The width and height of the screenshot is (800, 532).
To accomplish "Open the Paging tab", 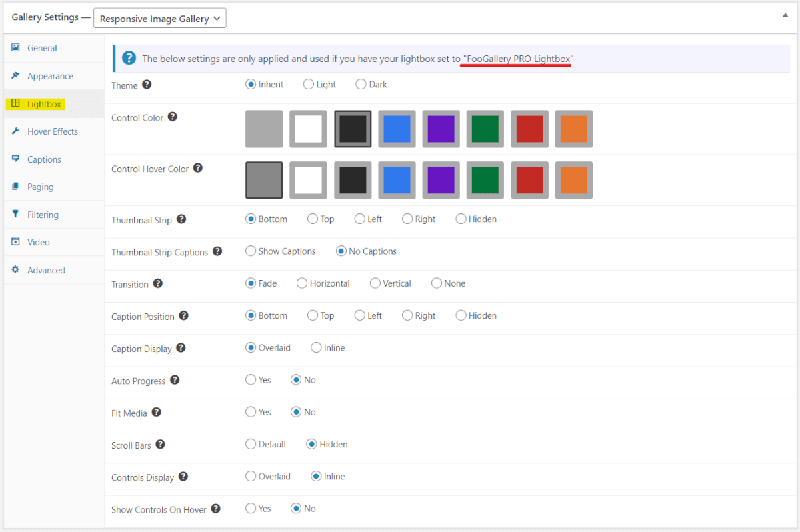I will [x=54, y=187].
